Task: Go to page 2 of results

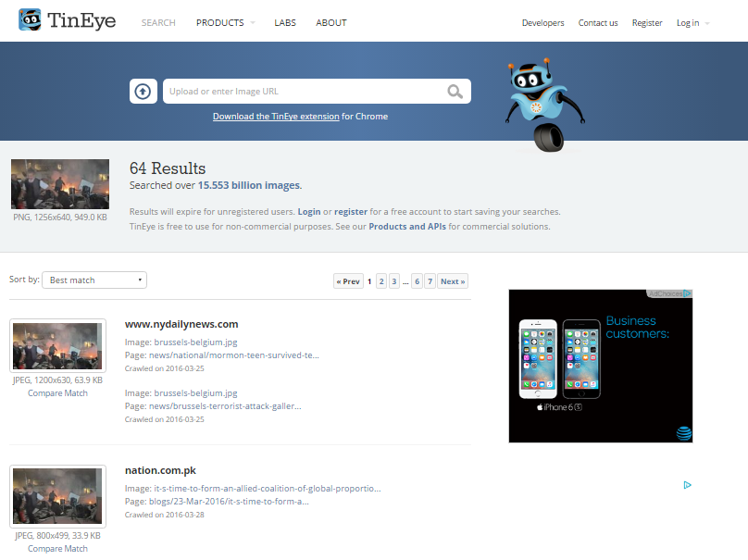Action: (x=381, y=281)
